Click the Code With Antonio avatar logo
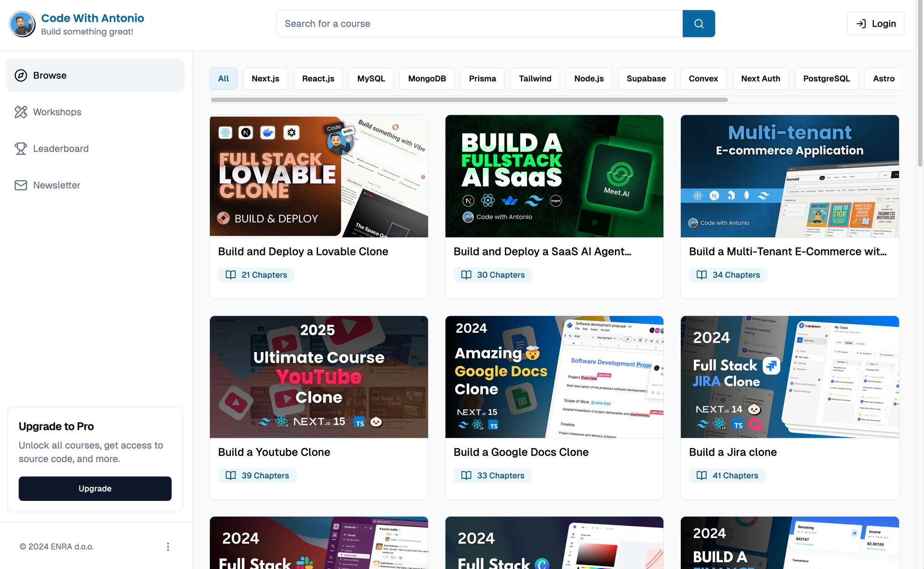 click(x=23, y=24)
